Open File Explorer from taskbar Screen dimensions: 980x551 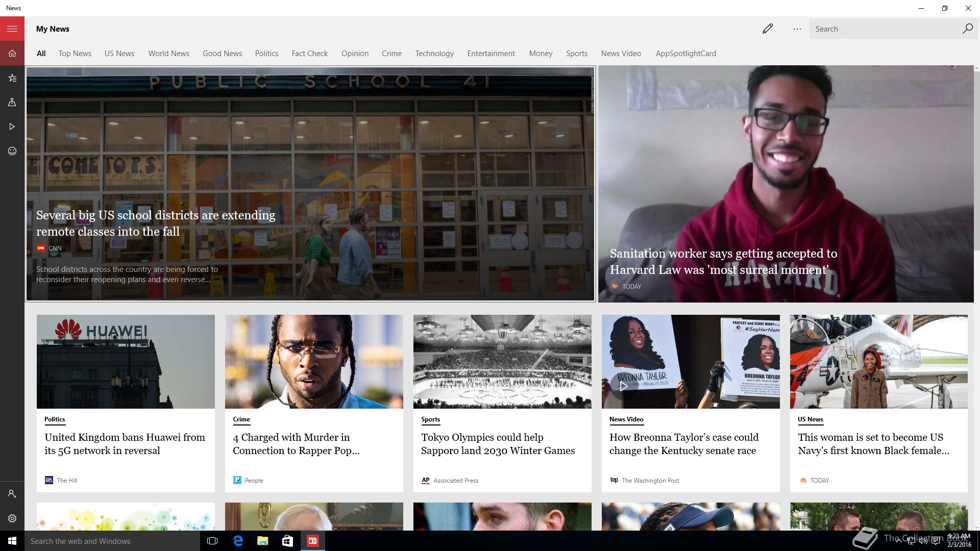click(x=263, y=541)
